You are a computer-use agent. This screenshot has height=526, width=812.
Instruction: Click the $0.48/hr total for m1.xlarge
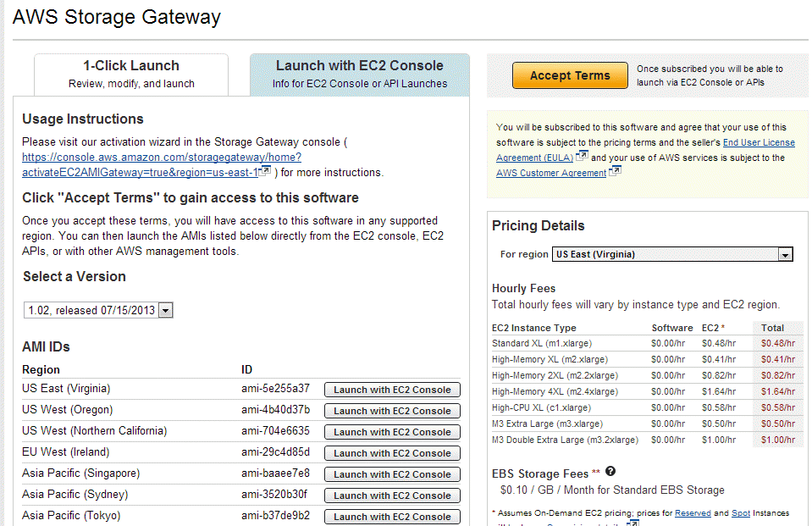tap(778, 344)
